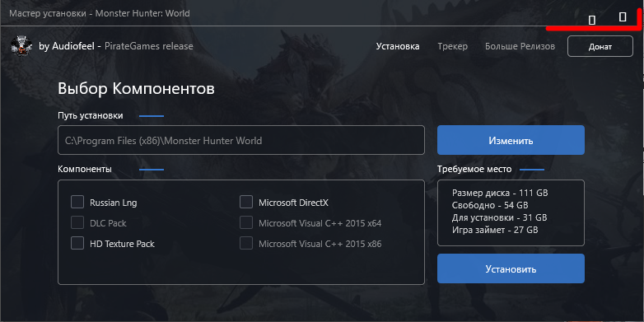Click the Для установки - 31 GB line
Screen dimensions: 644x322
[x=499, y=217]
